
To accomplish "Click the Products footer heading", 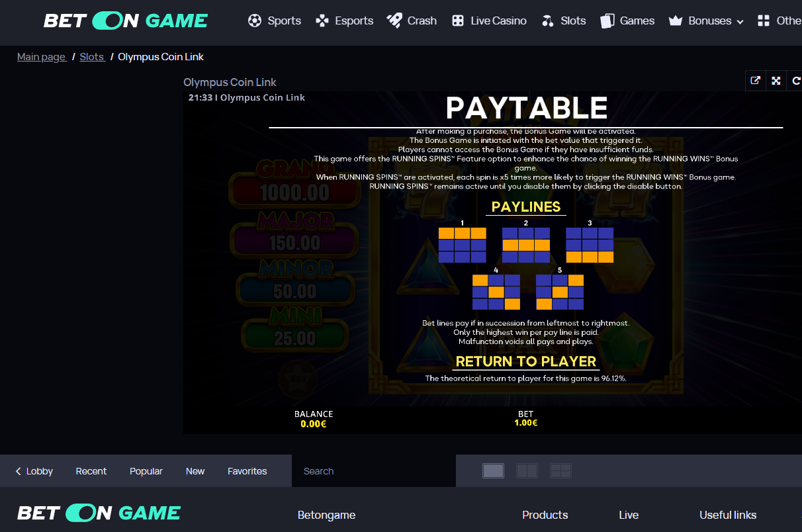I will pyautogui.click(x=545, y=515).
